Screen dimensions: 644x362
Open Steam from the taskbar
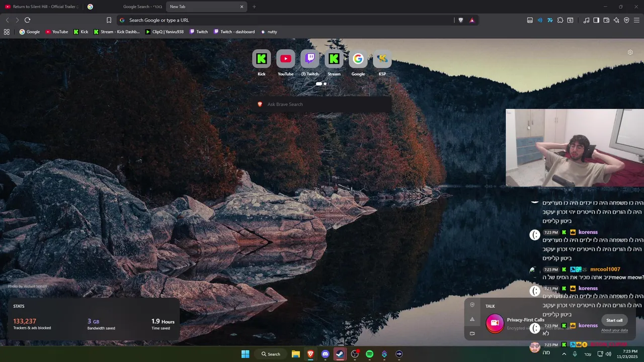click(340, 354)
